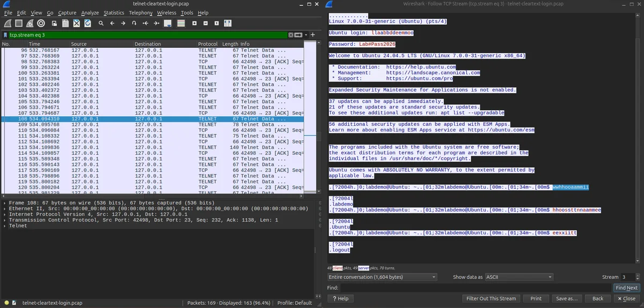Click Profile: Default in status bar
The height and width of the screenshot is (308, 644).
(295, 303)
